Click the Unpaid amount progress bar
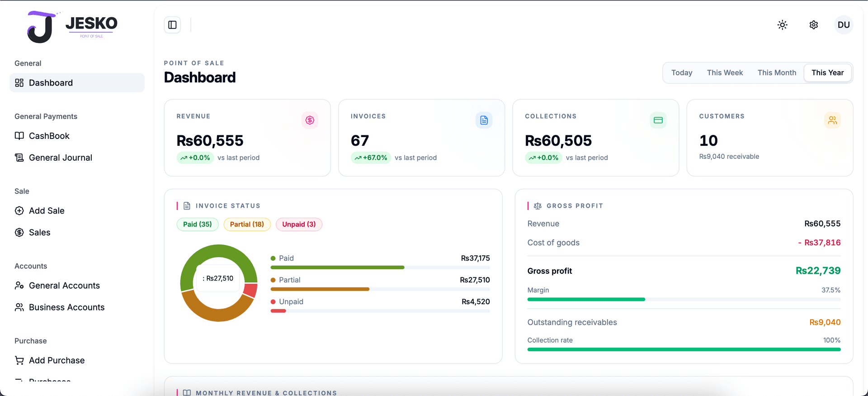The width and height of the screenshot is (868, 396). pyautogui.click(x=380, y=311)
